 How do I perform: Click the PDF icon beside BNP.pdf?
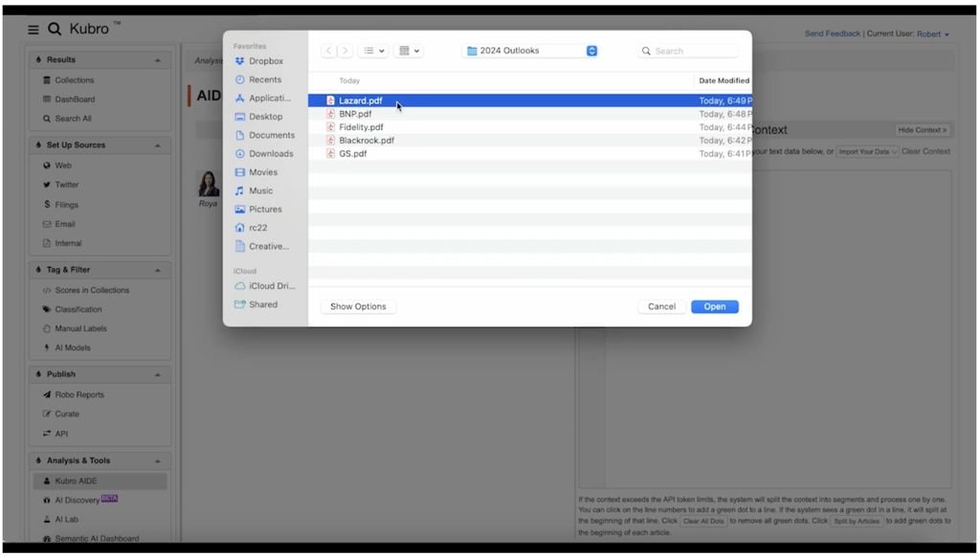[x=330, y=114]
